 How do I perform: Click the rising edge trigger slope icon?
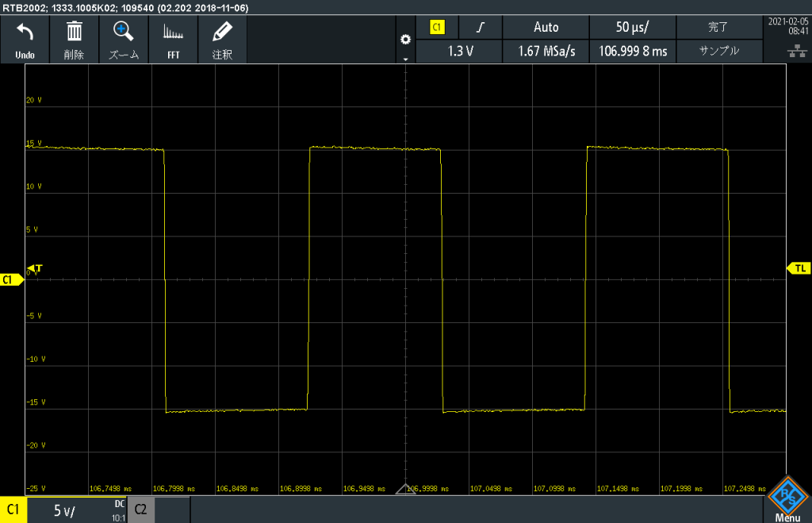480,27
